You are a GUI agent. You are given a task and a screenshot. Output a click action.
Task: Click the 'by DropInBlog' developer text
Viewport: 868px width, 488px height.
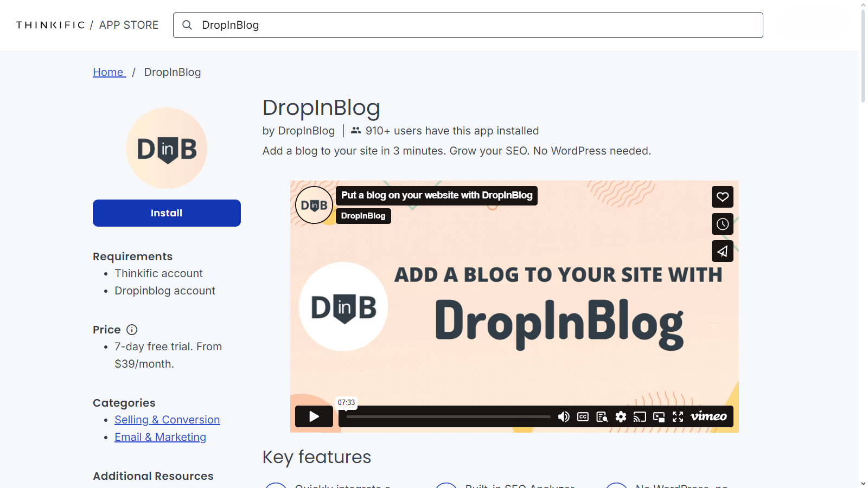298,131
